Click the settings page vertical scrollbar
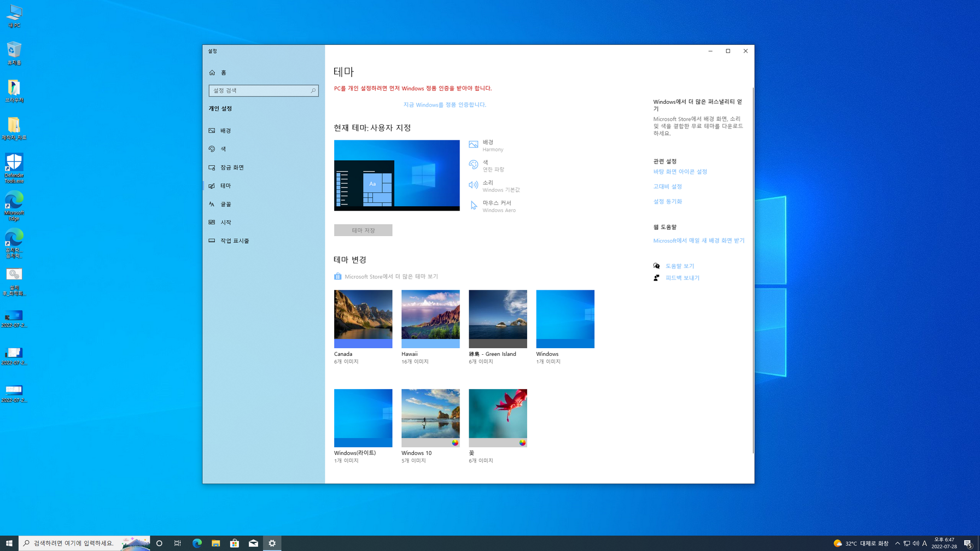The image size is (980, 551). click(x=753, y=271)
